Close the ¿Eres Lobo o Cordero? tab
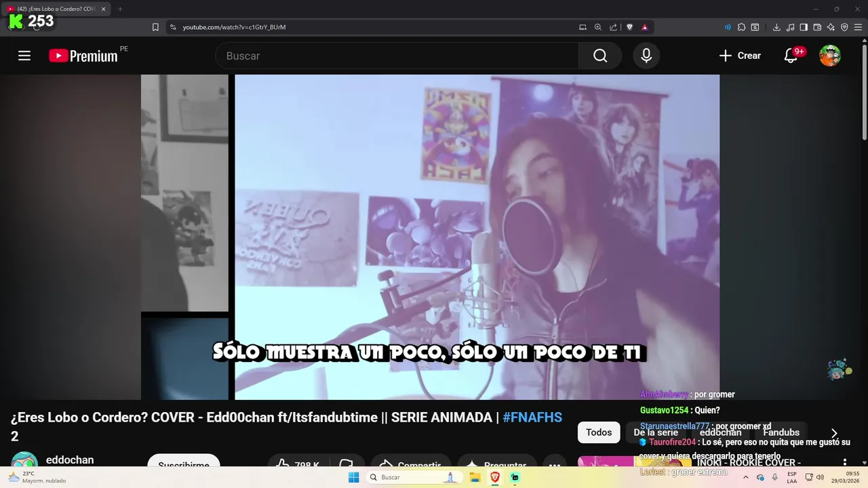Image resolution: width=868 pixels, height=488 pixels. click(104, 9)
